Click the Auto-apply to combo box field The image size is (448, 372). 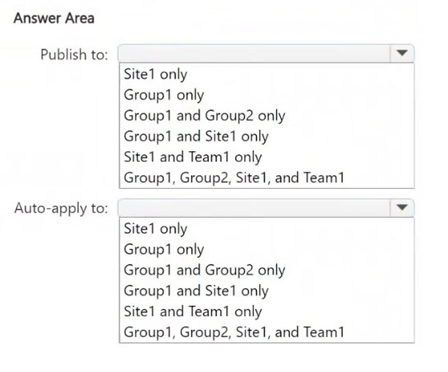(266, 208)
